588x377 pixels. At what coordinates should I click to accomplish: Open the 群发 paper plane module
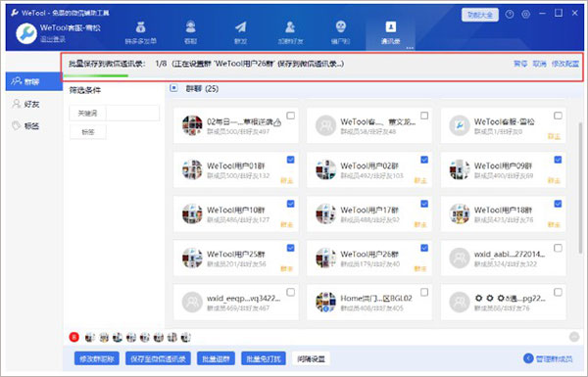(240, 32)
